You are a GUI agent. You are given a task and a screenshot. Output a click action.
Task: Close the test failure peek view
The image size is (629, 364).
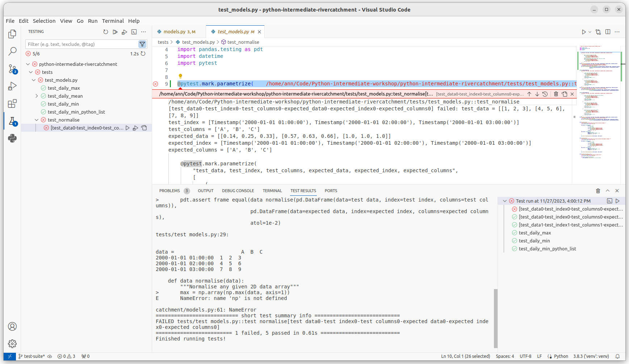(x=572, y=94)
